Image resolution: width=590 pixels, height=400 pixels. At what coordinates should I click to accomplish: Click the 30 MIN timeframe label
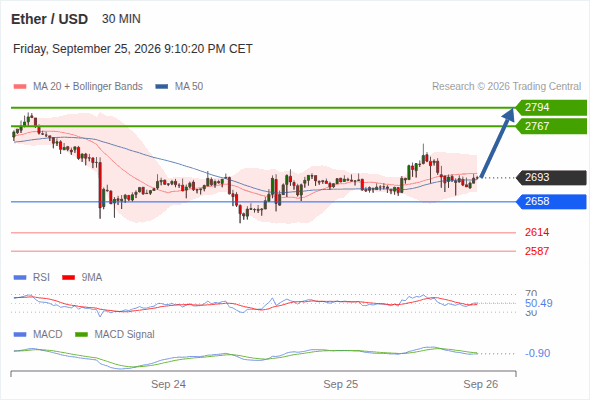121,19
